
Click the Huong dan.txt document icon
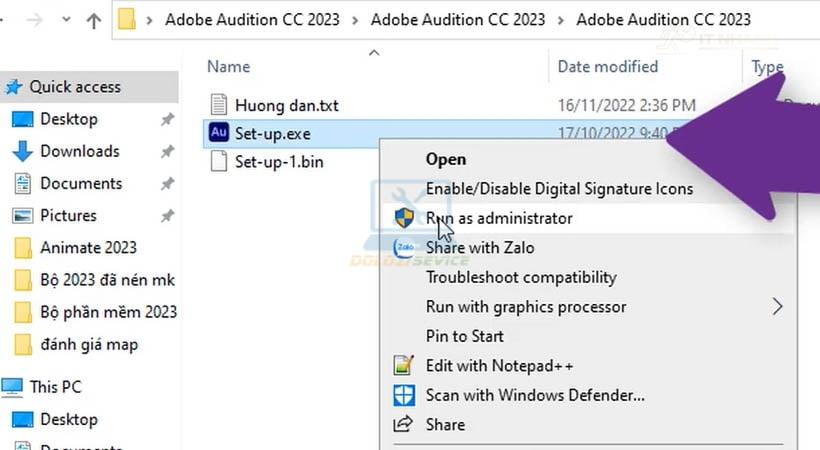pyautogui.click(x=219, y=105)
